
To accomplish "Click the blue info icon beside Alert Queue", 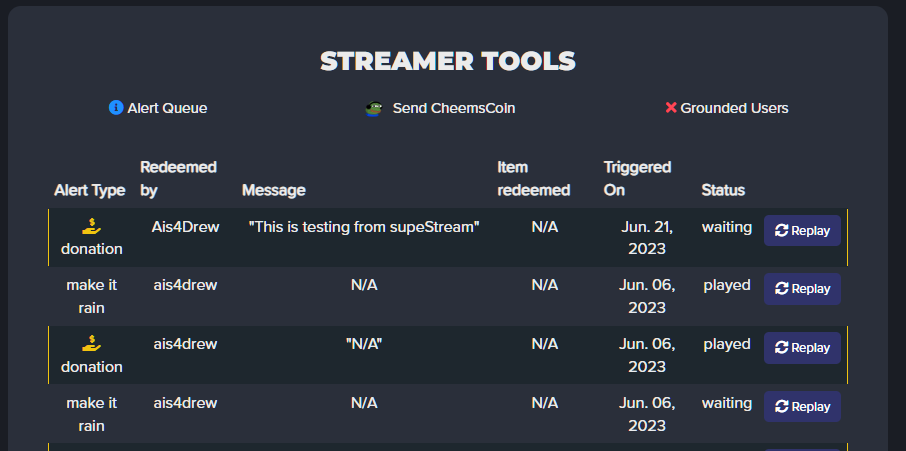I will coord(116,107).
